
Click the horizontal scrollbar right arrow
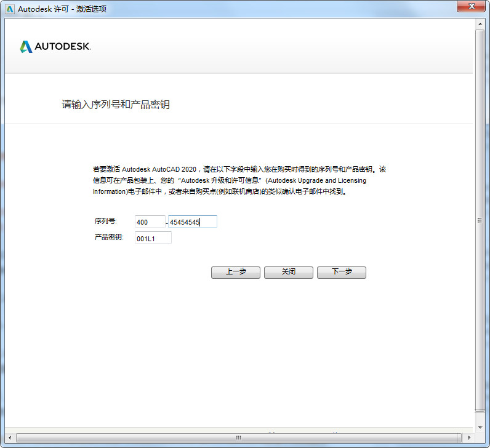pyautogui.click(x=469, y=438)
